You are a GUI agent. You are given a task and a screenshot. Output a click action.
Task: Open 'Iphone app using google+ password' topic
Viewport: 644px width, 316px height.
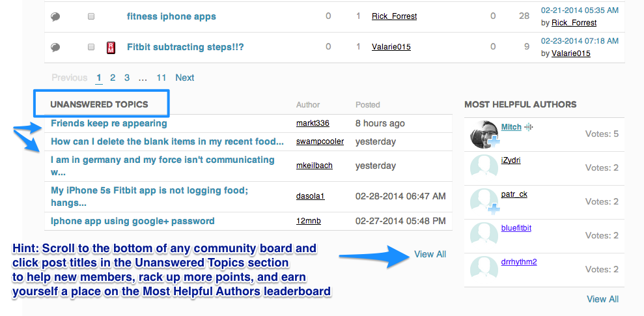pos(133,221)
